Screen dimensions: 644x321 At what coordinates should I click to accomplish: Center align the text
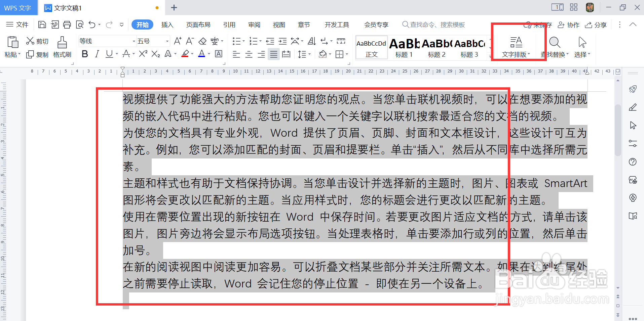(x=249, y=54)
